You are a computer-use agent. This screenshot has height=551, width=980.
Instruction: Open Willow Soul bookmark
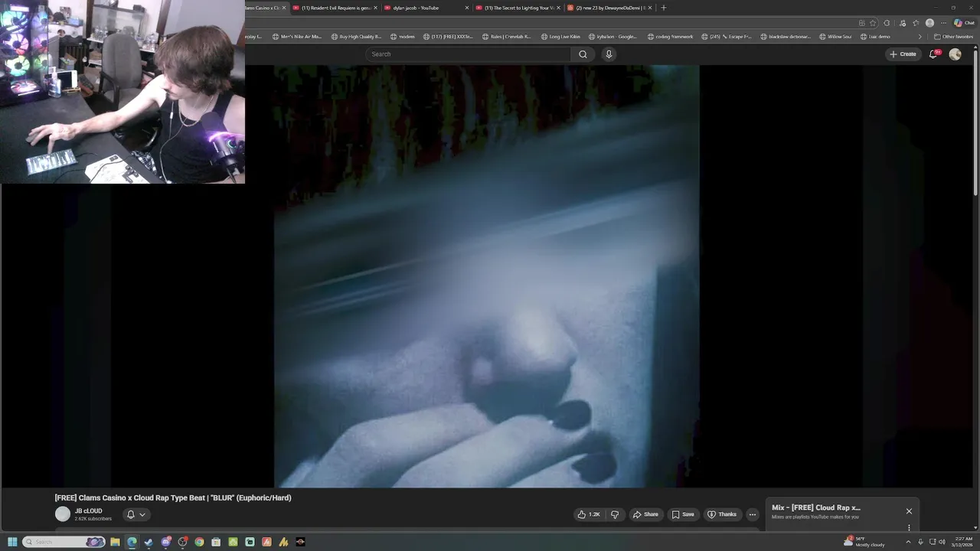835,37
